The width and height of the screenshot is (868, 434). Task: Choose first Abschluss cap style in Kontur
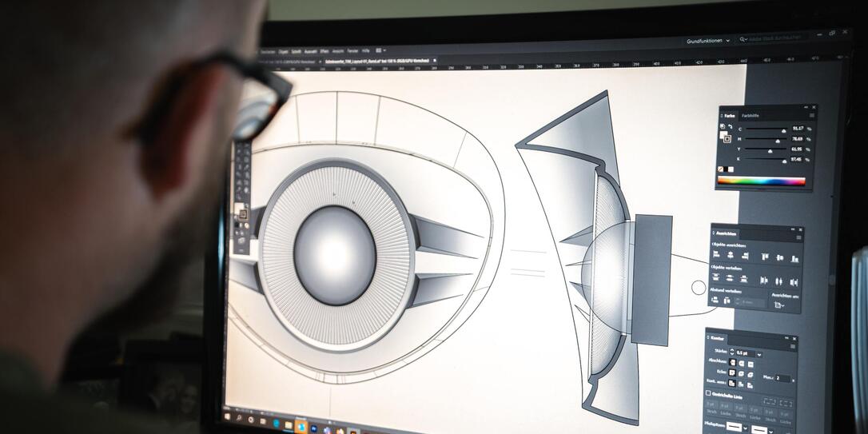(x=732, y=363)
